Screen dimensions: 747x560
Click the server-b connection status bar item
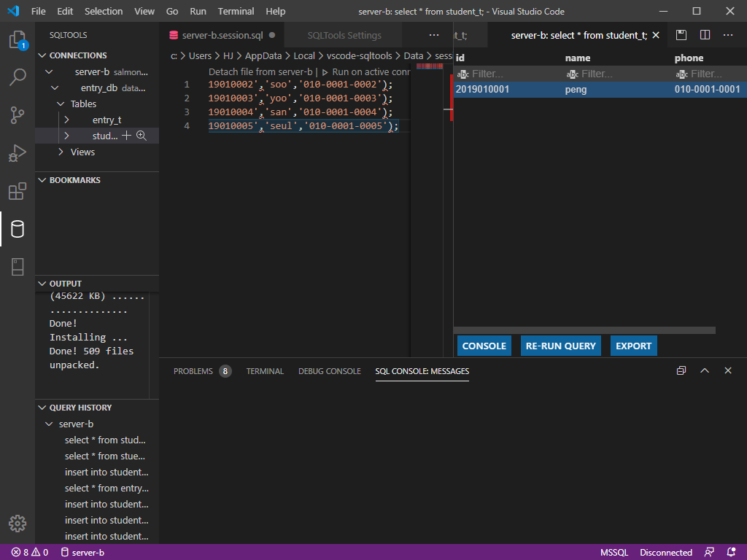point(83,553)
